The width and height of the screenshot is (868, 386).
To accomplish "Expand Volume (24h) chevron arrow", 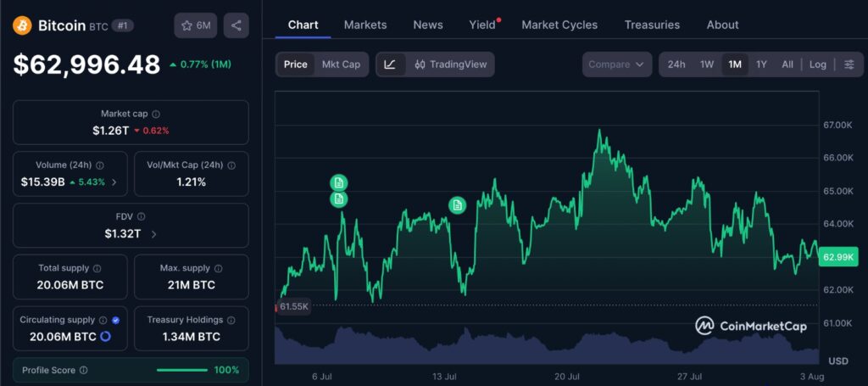I will (114, 182).
